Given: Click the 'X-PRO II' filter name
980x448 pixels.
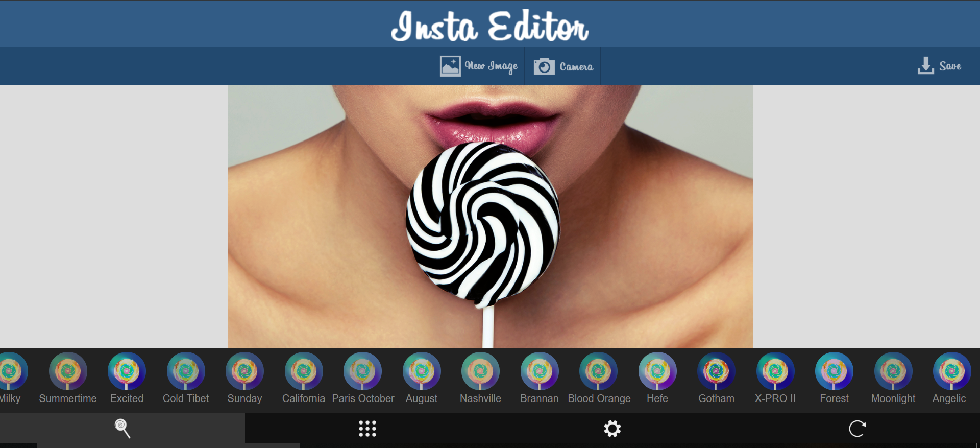Looking at the screenshot, I should click(x=775, y=398).
